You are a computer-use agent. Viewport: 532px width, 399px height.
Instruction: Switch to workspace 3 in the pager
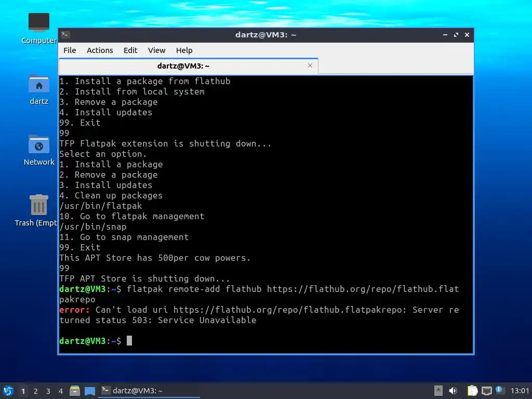tap(48, 391)
